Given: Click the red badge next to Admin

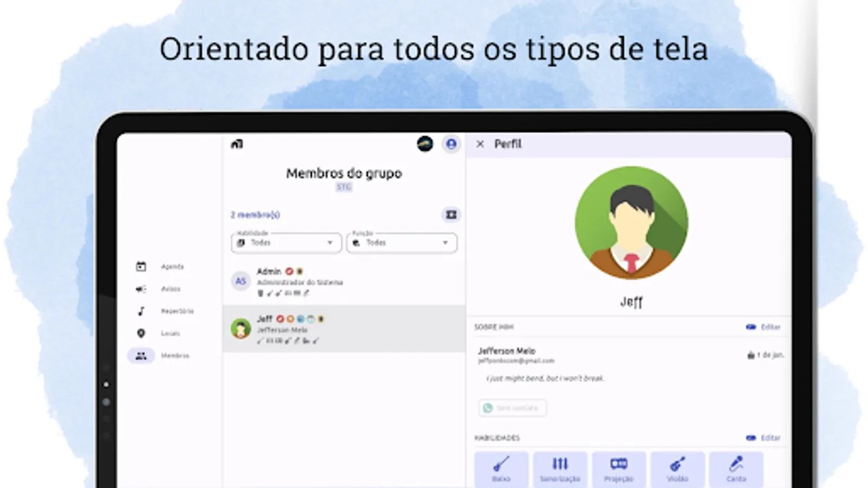Looking at the screenshot, I should click(289, 271).
